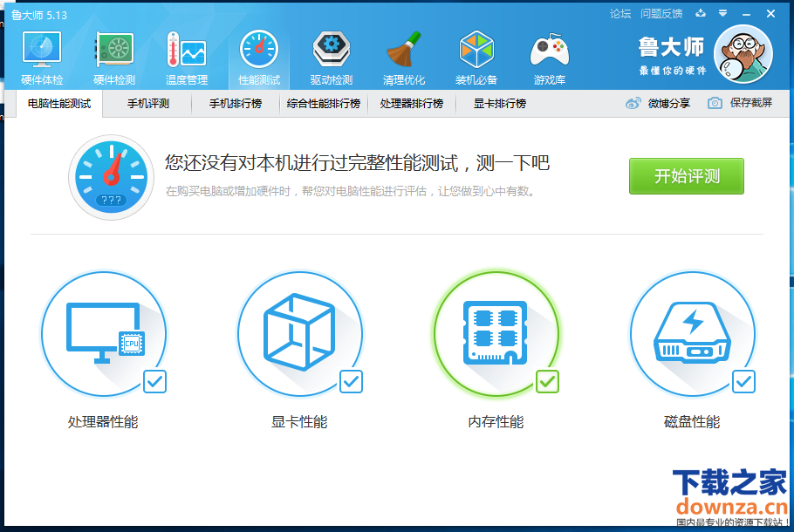Image resolution: width=794 pixels, height=532 pixels.
Task: Switch to 处理器排行榜 tab
Action: click(x=412, y=104)
